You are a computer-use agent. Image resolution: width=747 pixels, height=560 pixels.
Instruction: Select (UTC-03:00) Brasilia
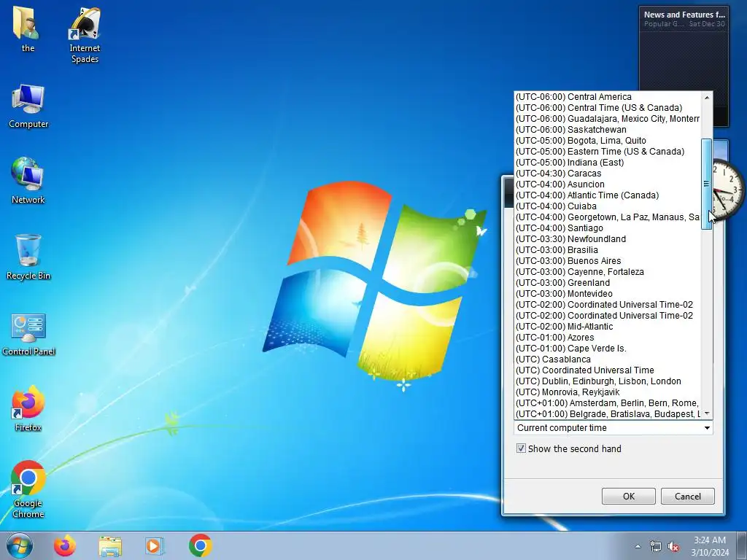click(x=608, y=250)
